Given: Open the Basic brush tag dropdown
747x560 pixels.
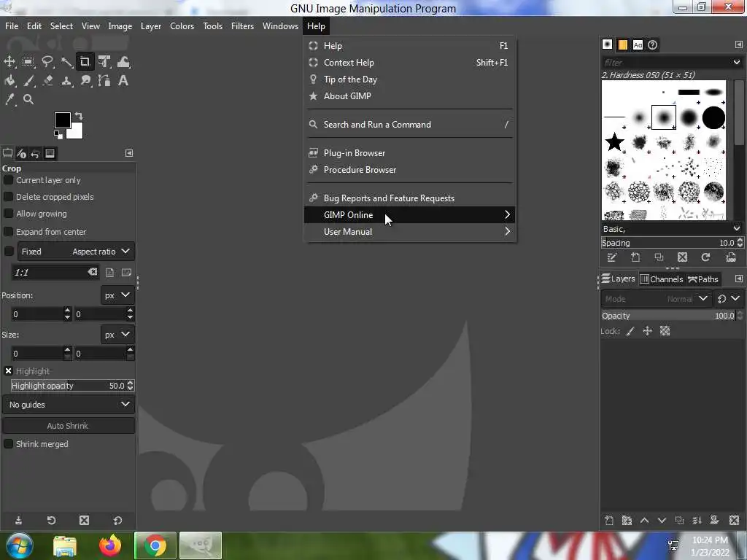Looking at the screenshot, I should [x=737, y=229].
